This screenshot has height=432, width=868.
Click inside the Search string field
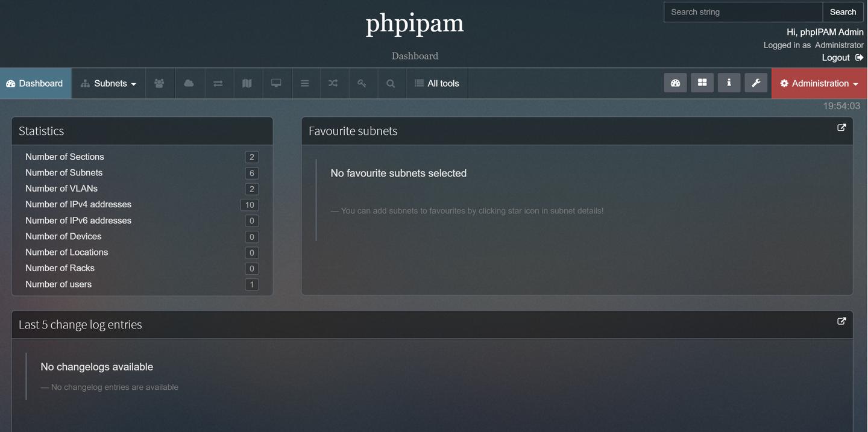[x=743, y=11]
